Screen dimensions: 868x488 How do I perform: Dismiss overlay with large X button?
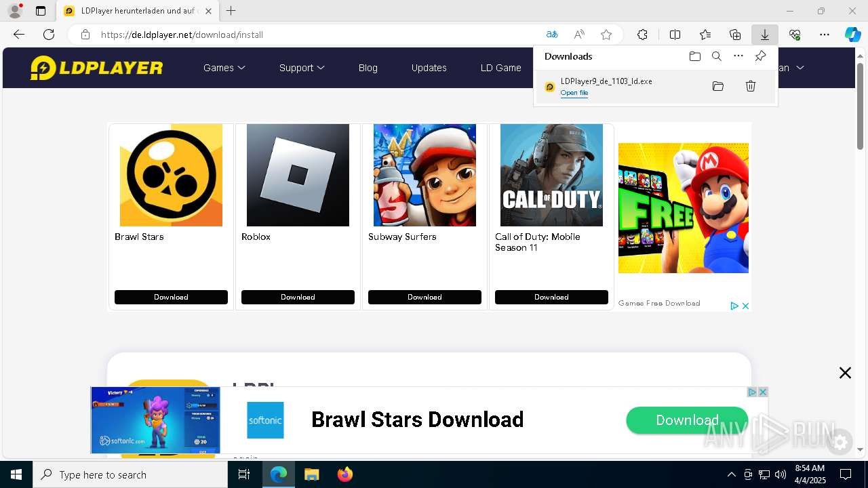click(x=845, y=373)
